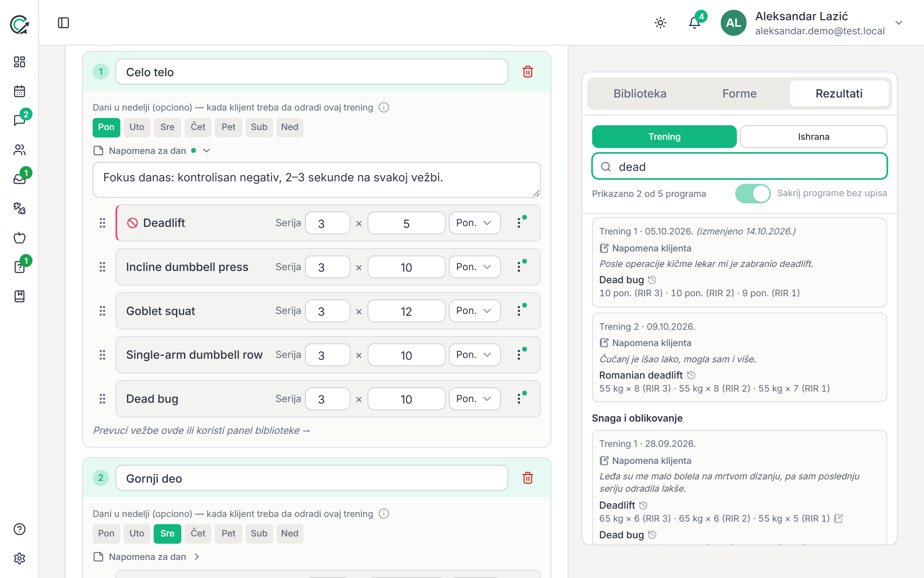Select Ishrana results filter

point(813,137)
